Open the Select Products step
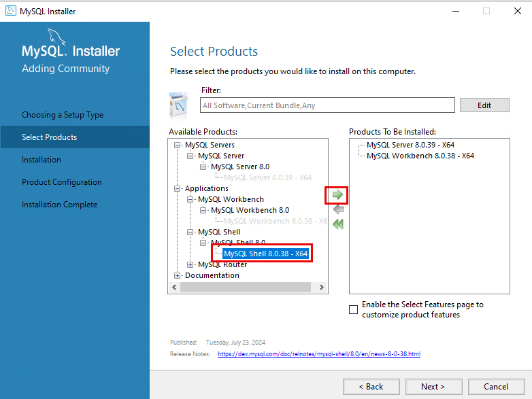This screenshot has height=399, width=532. (x=75, y=137)
